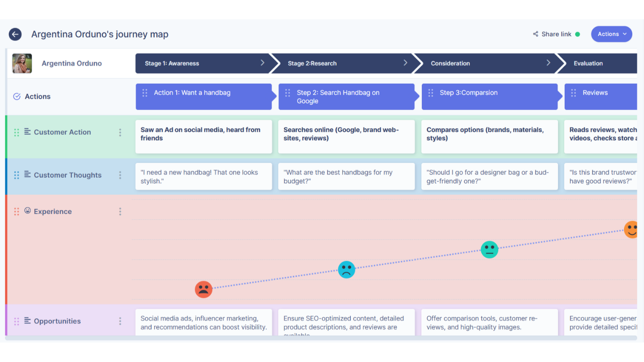Screen dimensions: 644x362
Task: Click the Actions row checkmark icon
Action: [x=17, y=97]
